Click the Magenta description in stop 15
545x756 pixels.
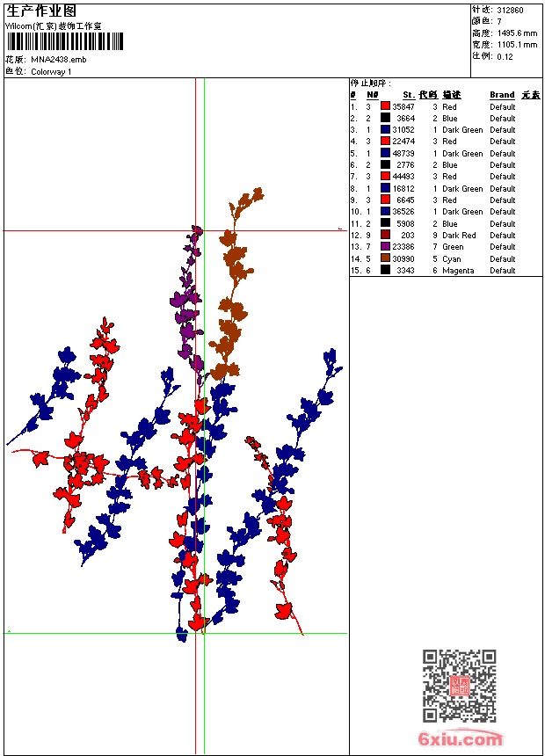click(458, 271)
